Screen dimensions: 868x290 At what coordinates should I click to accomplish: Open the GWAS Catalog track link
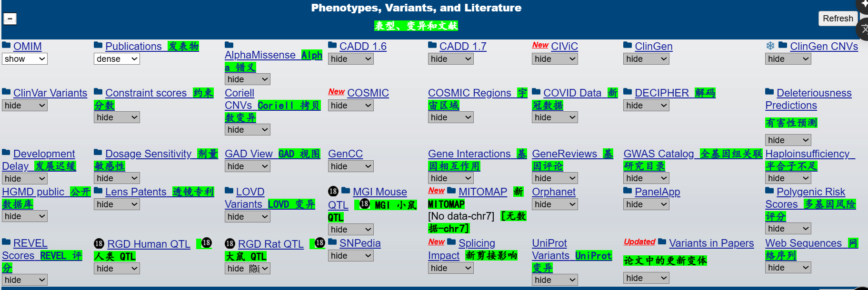pos(658,154)
